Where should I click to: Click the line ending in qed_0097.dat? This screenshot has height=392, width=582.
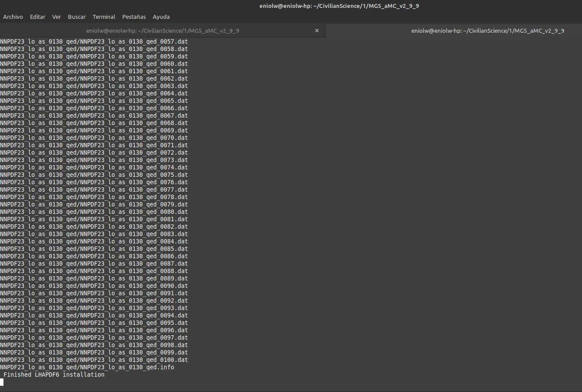click(x=94, y=337)
